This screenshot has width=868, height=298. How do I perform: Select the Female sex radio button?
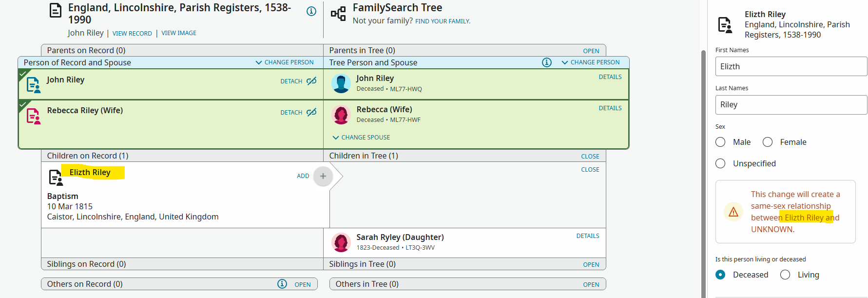[768, 142]
